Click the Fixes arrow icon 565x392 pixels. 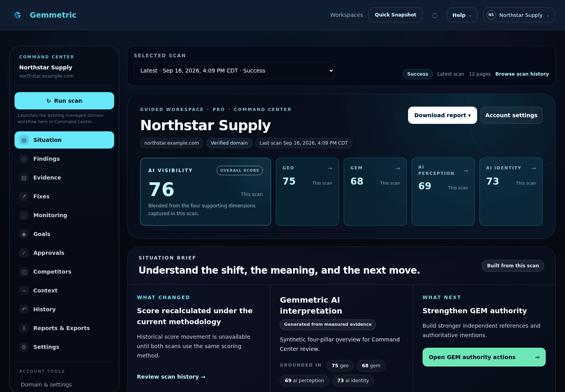[24, 196]
